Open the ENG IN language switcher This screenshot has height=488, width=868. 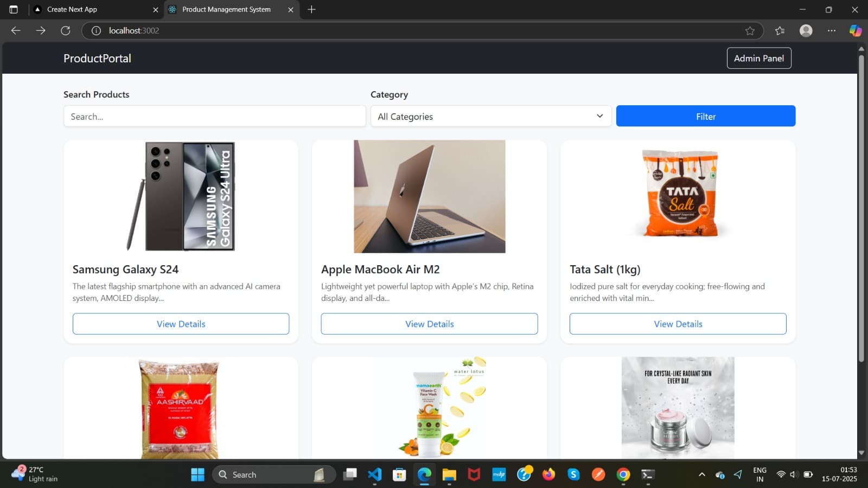[x=759, y=474]
